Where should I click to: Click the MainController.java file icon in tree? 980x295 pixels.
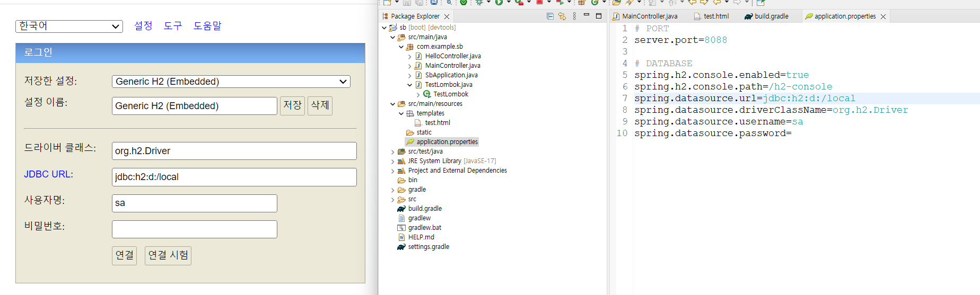pyautogui.click(x=418, y=66)
